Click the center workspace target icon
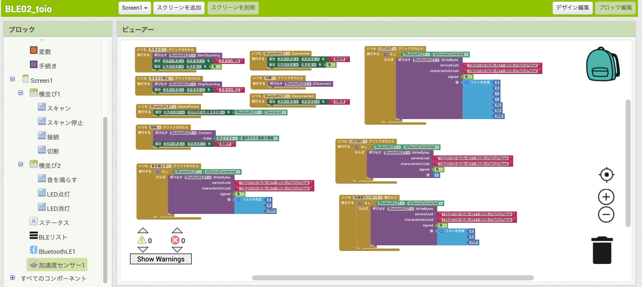Image resolution: width=644 pixels, height=287 pixels. pos(606,175)
